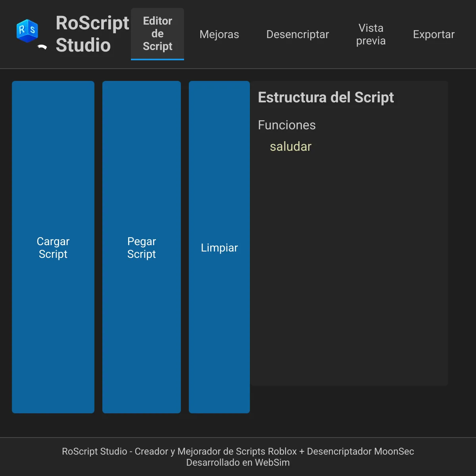Screen dimensions: 476x476
Task: Click the footer line mentioning Desencriptador MoonSec
Action: point(238,451)
